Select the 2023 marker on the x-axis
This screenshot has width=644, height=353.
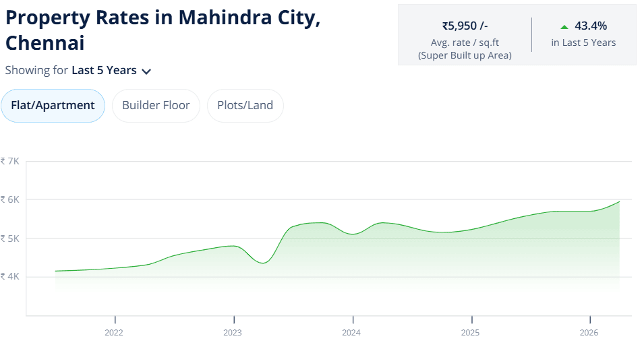tap(233, 333)
